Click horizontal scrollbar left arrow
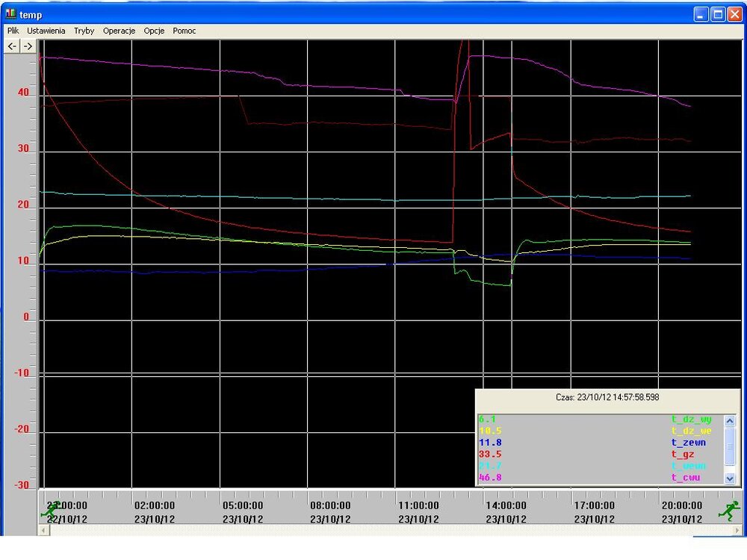The image size is (747, 560). click(x=43, y=530)
